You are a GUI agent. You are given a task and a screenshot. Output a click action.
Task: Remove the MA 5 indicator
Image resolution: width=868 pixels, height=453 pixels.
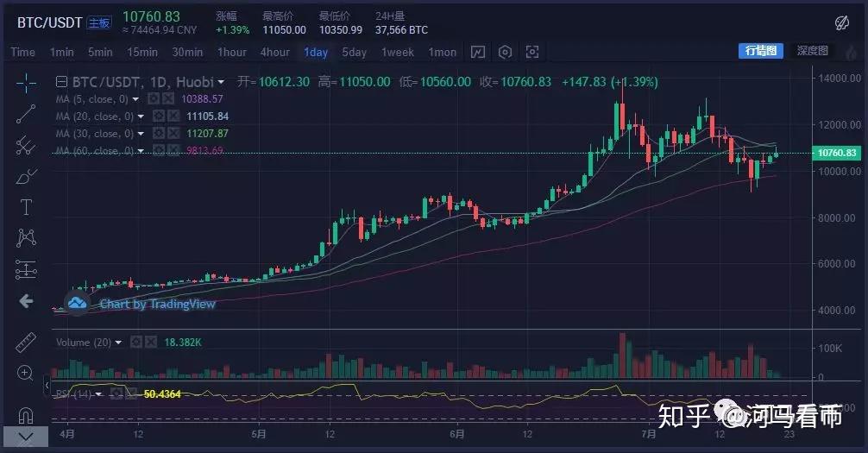(168, 99)
